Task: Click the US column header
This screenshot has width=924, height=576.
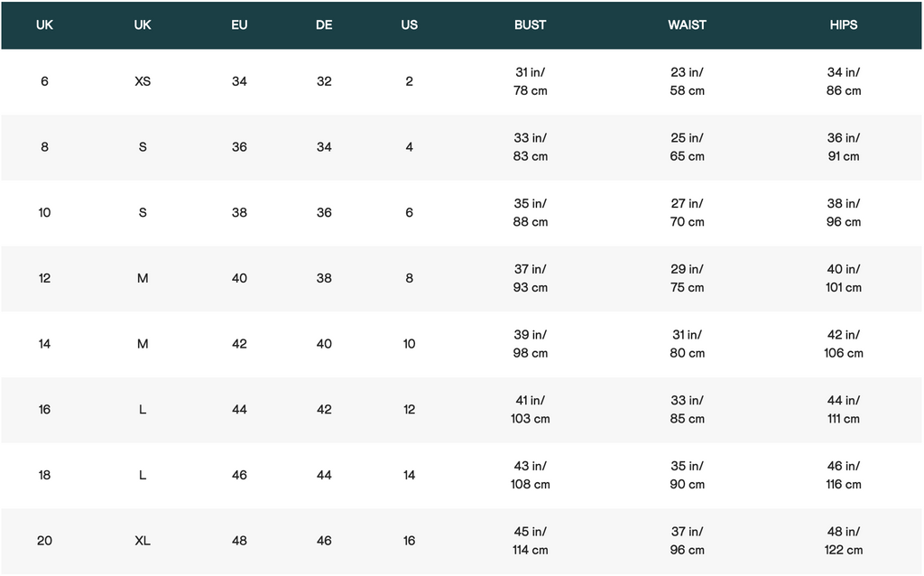Action: pos(409,24)
